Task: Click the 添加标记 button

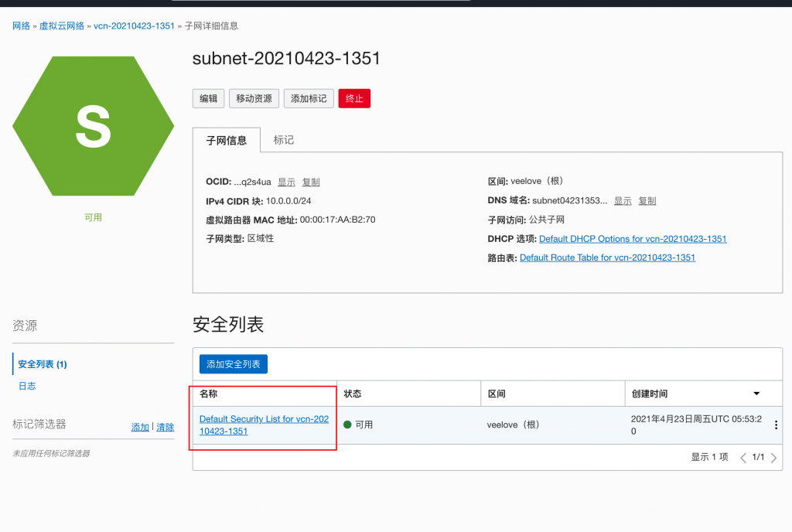Action: coord(309,98)
